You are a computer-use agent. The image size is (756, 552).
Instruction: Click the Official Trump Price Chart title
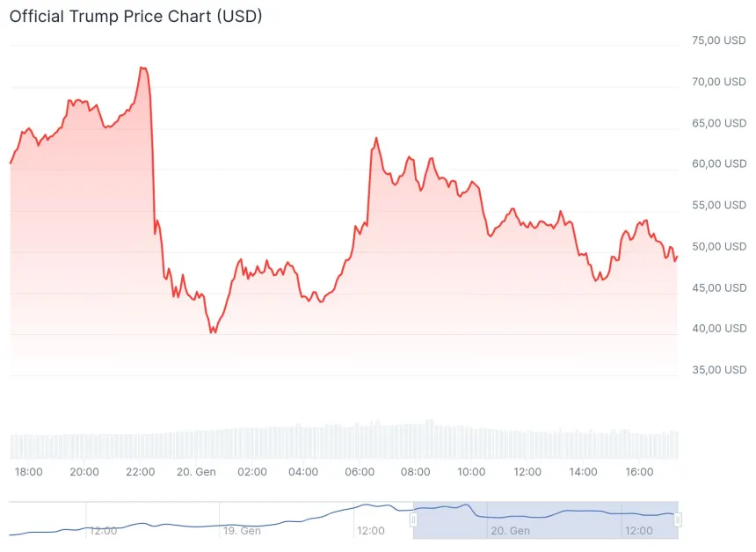pos(135,16)
